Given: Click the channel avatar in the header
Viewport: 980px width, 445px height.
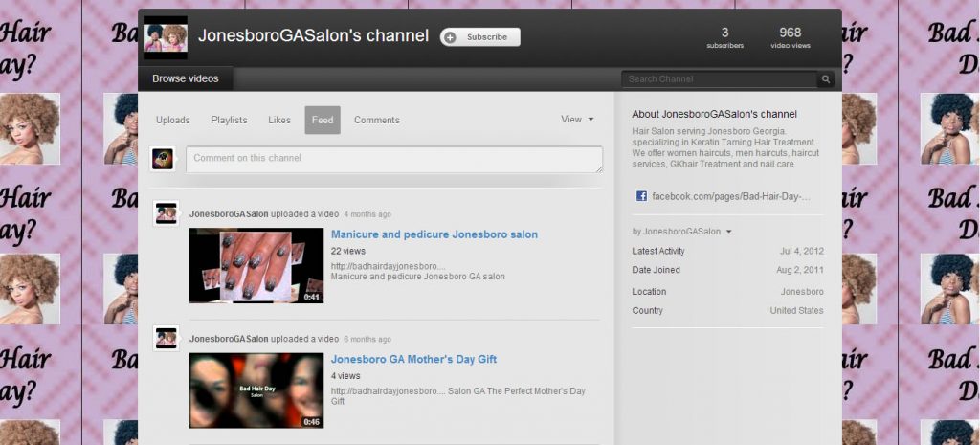Looking at the screenshot, I should [165, 37].
